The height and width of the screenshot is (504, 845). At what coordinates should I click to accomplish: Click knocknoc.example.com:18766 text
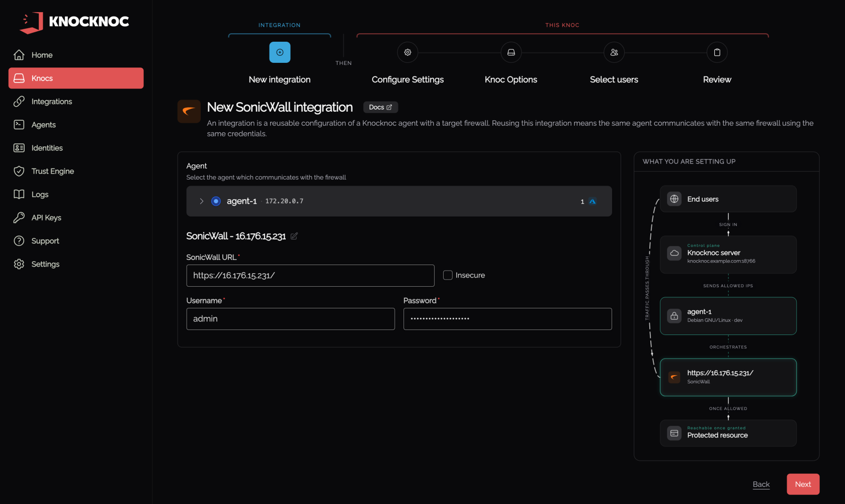(721, 261)
